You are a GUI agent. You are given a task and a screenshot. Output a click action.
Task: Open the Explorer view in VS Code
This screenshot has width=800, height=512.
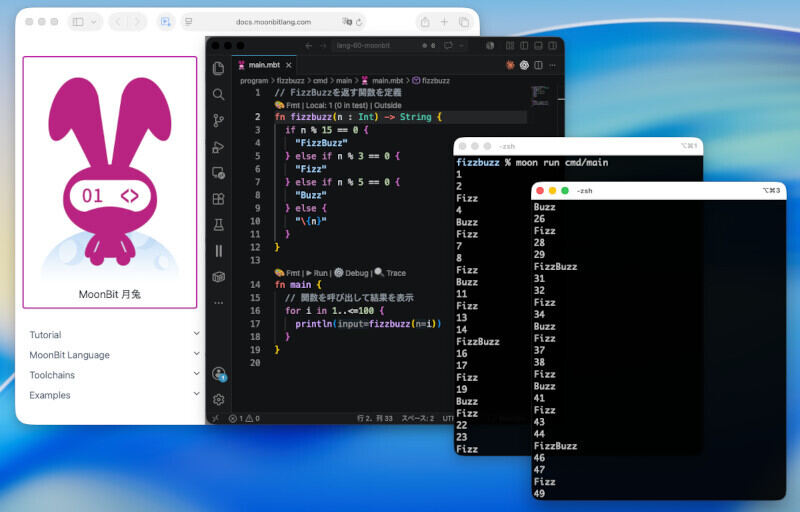(x=218, y=68)
